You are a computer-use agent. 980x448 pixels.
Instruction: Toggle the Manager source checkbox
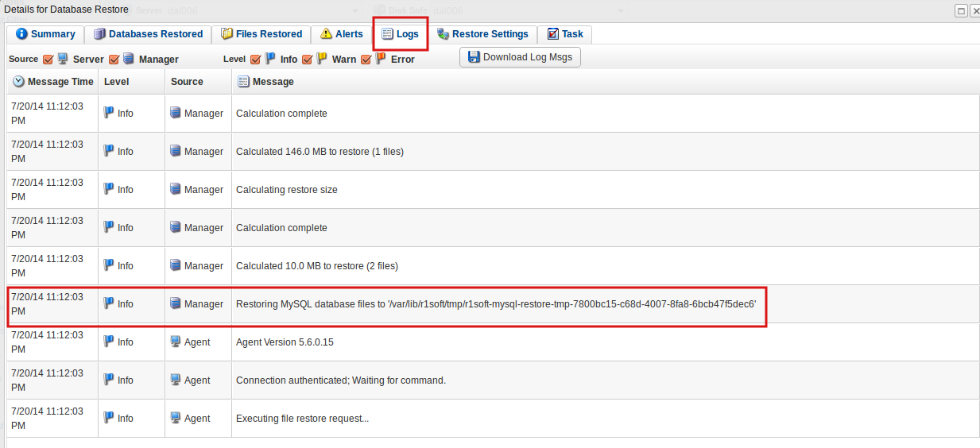coord(114,60)
